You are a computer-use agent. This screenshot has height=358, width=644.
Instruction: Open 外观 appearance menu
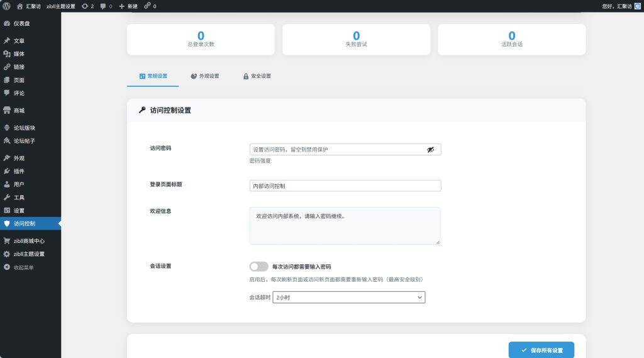[30, 159]
